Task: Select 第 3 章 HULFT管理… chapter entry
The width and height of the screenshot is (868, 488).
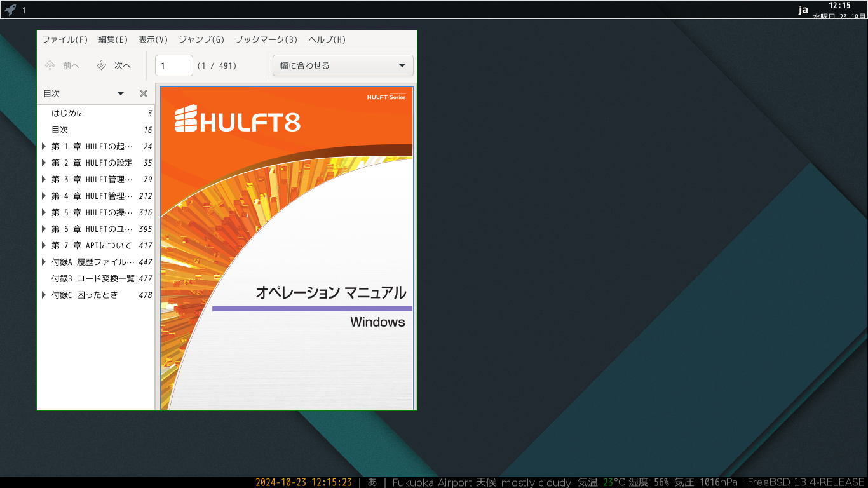Action: (96, 179)
